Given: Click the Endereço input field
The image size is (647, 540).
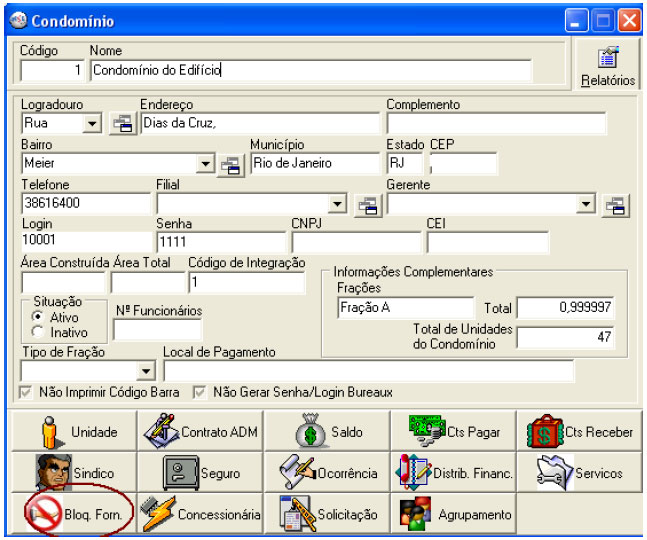Looking at the screenshot, I should tap(260, 123).
